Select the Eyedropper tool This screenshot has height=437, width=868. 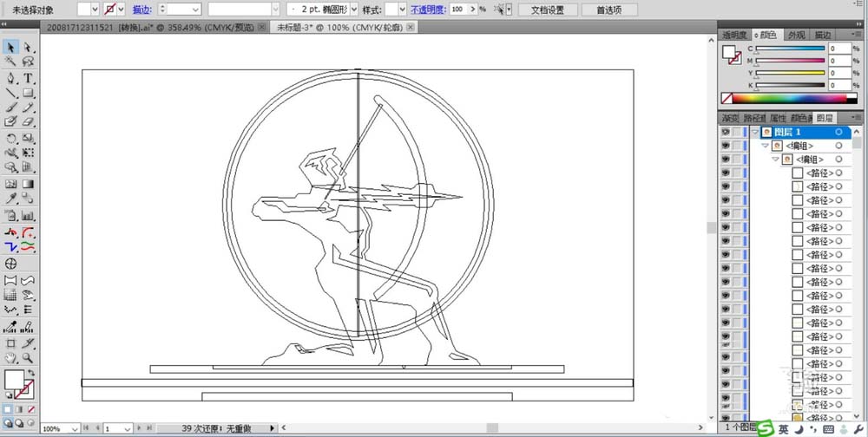point(10,199)
